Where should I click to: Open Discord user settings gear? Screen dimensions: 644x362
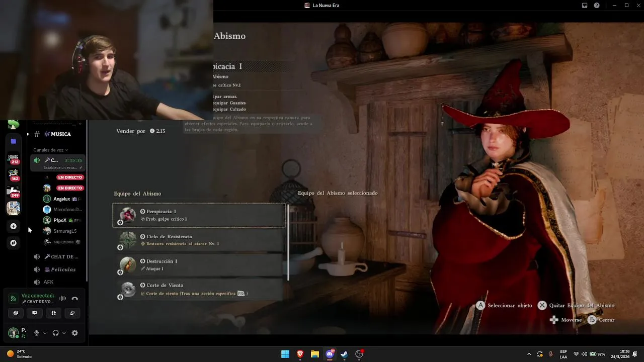(x=75, y=333)
